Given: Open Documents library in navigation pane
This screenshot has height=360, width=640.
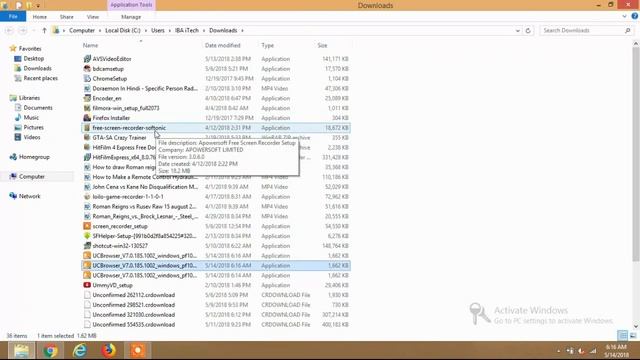Looking at the screenshot, I should pyautogui.click(x=38, y=108).
